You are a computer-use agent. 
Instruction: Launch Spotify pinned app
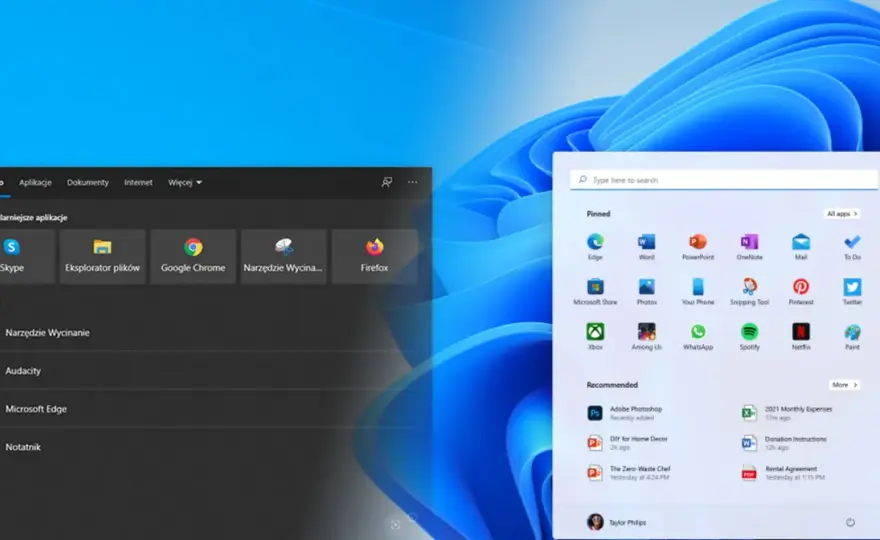pyautogui.click(x=749, y=337)
